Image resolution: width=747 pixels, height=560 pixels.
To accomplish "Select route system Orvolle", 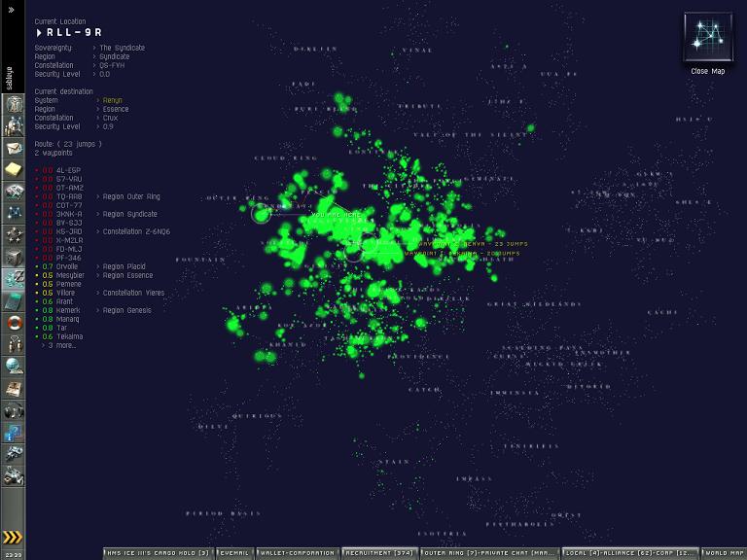I will tap(67, 266).
